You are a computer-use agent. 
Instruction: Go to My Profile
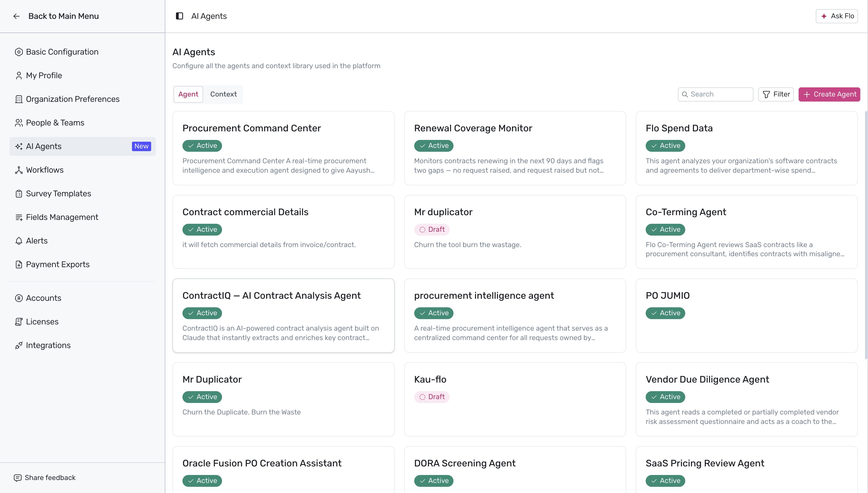pos(83,76)
